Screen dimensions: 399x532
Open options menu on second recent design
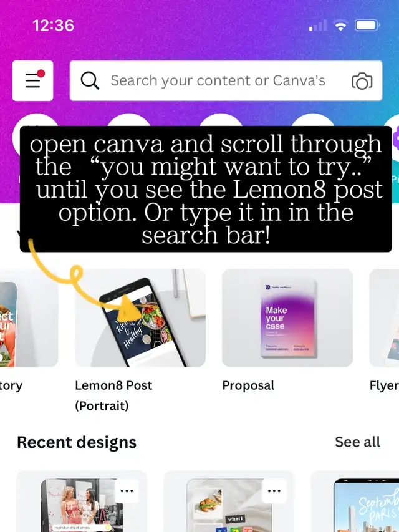coord(274,491)
